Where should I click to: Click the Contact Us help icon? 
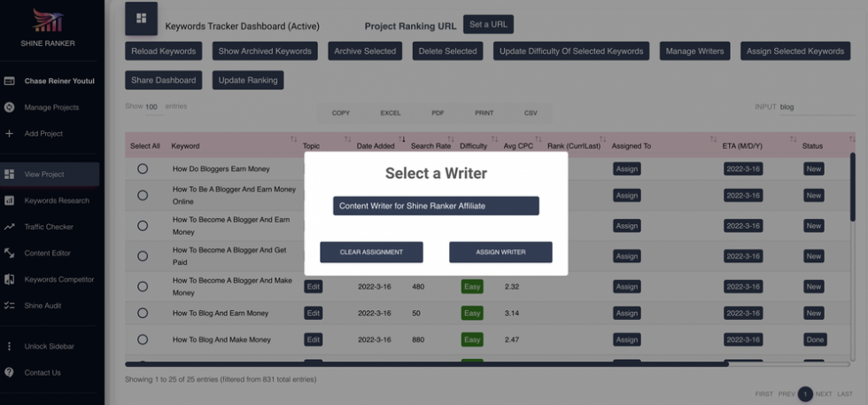(10, 372)
